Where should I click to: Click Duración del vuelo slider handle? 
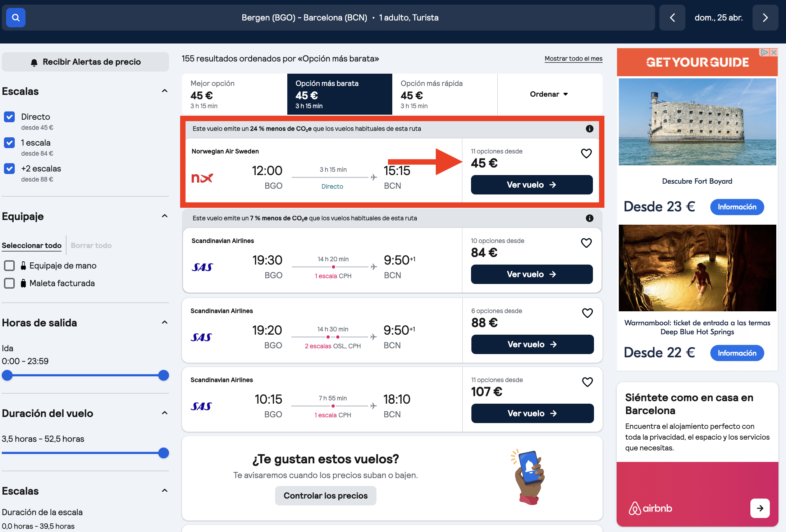tap(164, 453)
